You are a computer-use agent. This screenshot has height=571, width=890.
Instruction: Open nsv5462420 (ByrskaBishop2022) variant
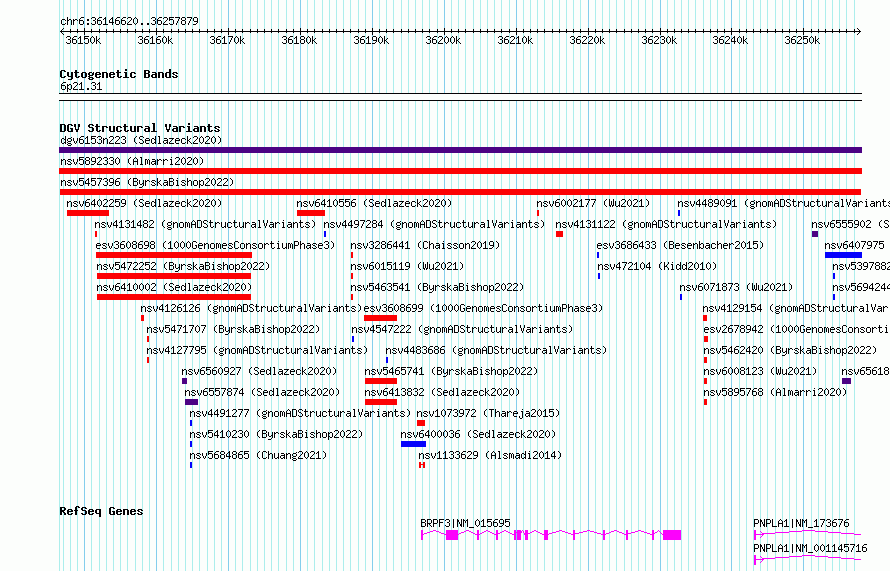coord(790,350)
